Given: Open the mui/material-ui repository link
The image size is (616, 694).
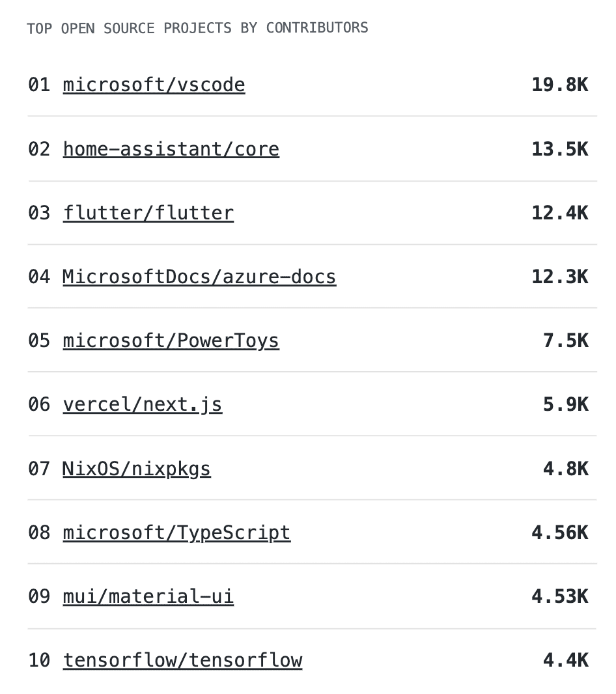Looking at the screenshot, I should point(148,596).
